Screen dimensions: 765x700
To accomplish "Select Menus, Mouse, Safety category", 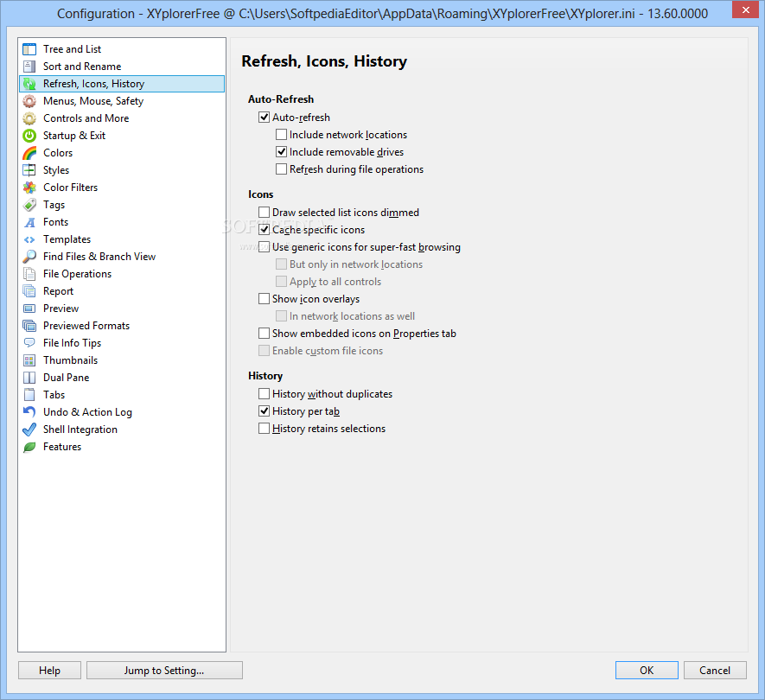I will (122, 101).
